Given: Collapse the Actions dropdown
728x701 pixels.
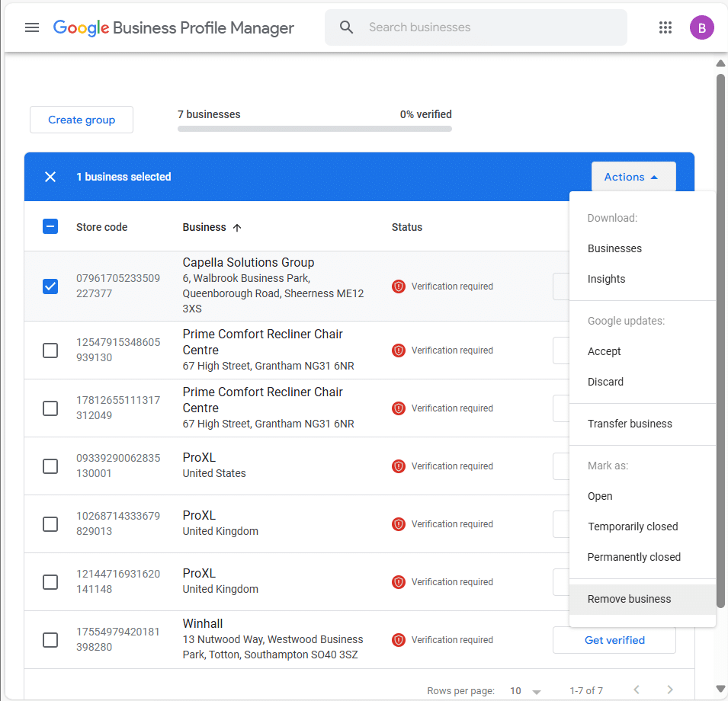Looking at the screenshot, I should click(x=633, y=177).
